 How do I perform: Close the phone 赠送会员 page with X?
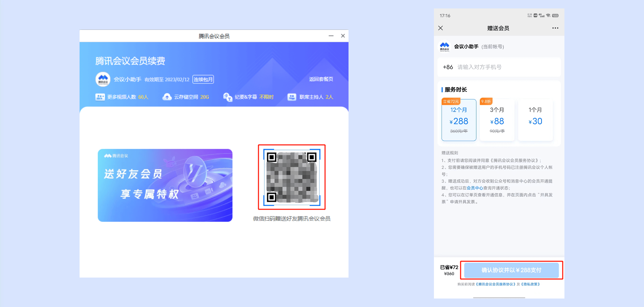click(441, 28)
